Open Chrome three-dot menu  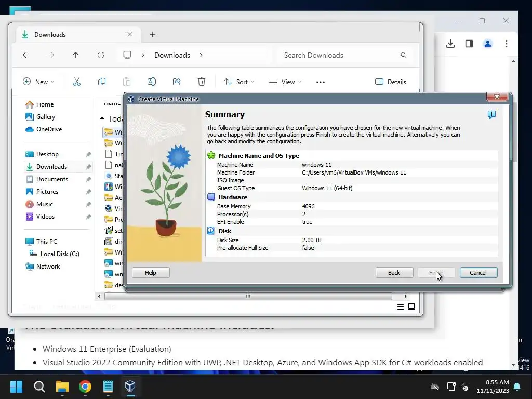(506, 44)
